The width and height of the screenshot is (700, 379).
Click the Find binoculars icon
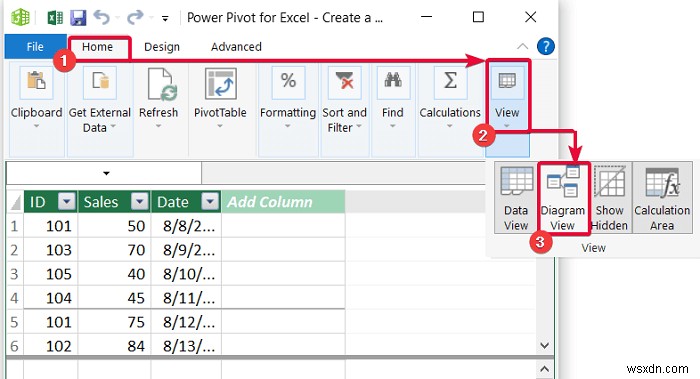[393, 81]
